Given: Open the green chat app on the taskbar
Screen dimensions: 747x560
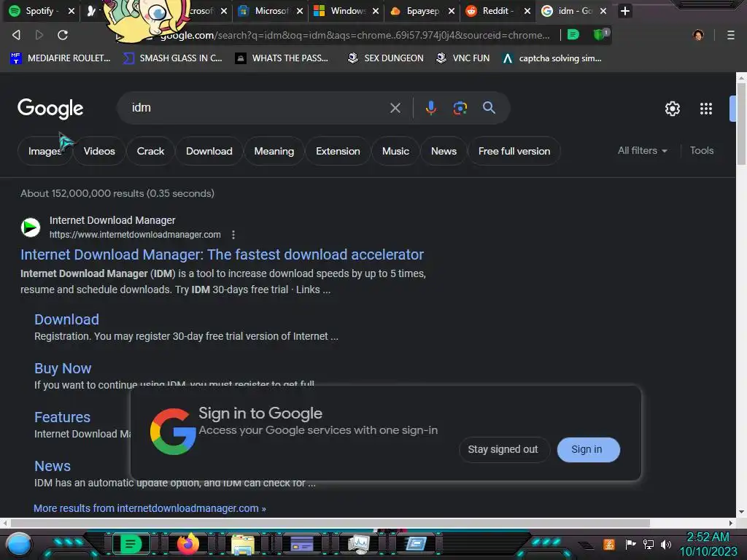Looking at the screenshot, I should [131, 544].
